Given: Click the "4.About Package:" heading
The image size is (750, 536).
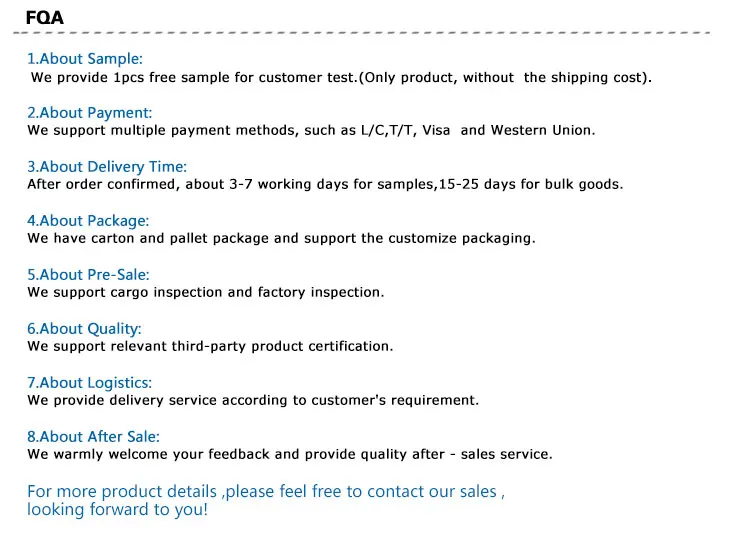Looking at the screenshot, I should 88,221.
